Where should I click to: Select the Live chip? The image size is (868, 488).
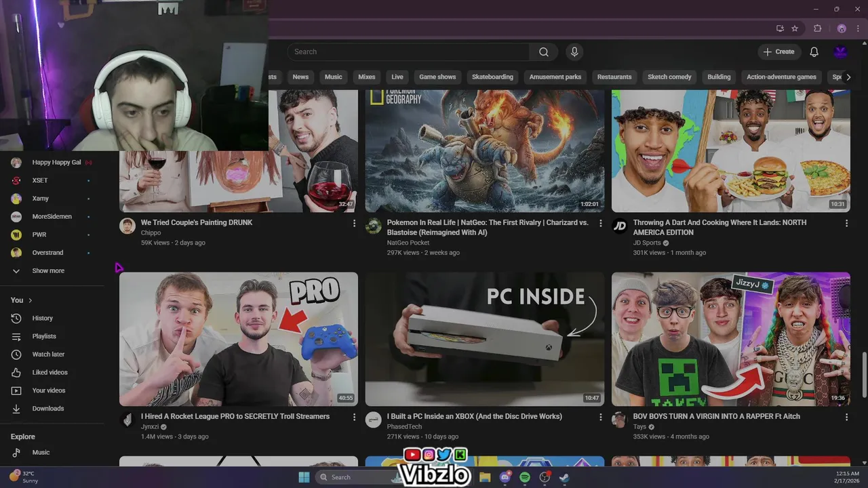click(397, 77)
